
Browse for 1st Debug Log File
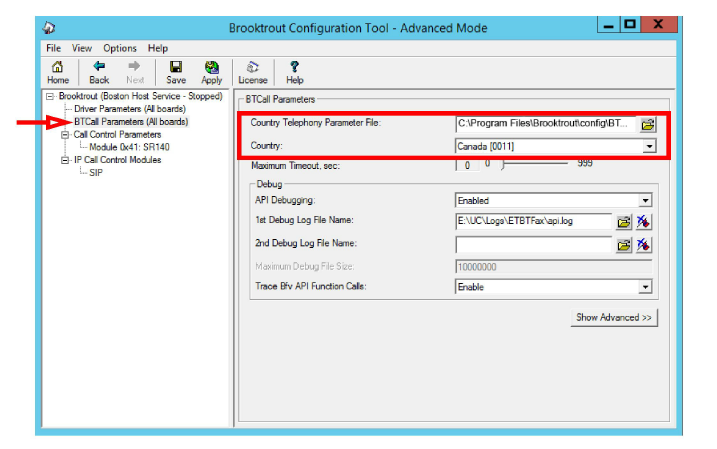pyautogui.click(x=624, y=222)
